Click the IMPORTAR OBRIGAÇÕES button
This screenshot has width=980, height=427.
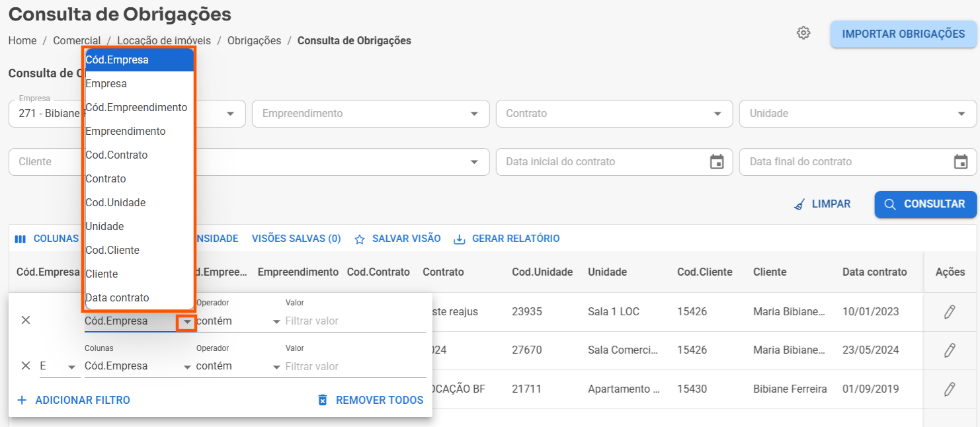(903, 34)
